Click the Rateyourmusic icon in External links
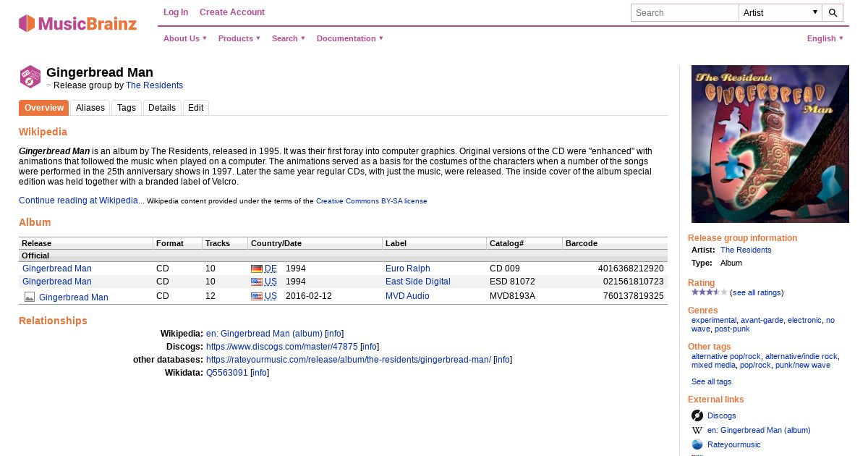Image resolution: width=868 pixels, height=456 pixels. [697, 444]
